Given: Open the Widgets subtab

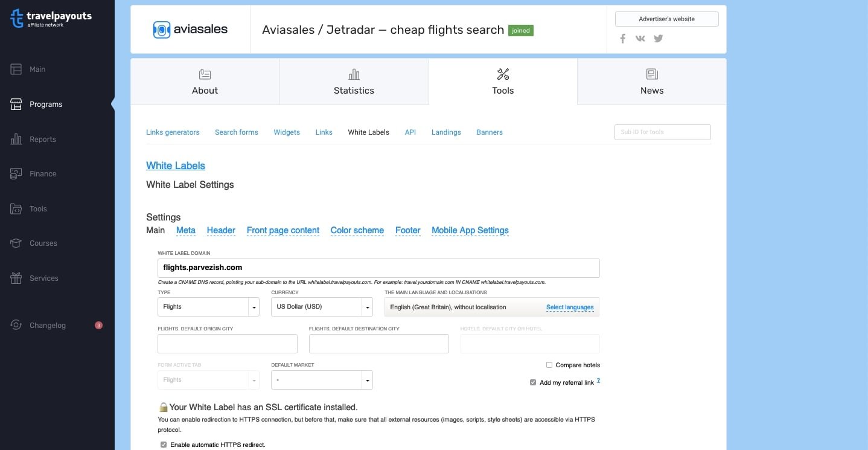Looking at the screenshot, I should point(287,132).
